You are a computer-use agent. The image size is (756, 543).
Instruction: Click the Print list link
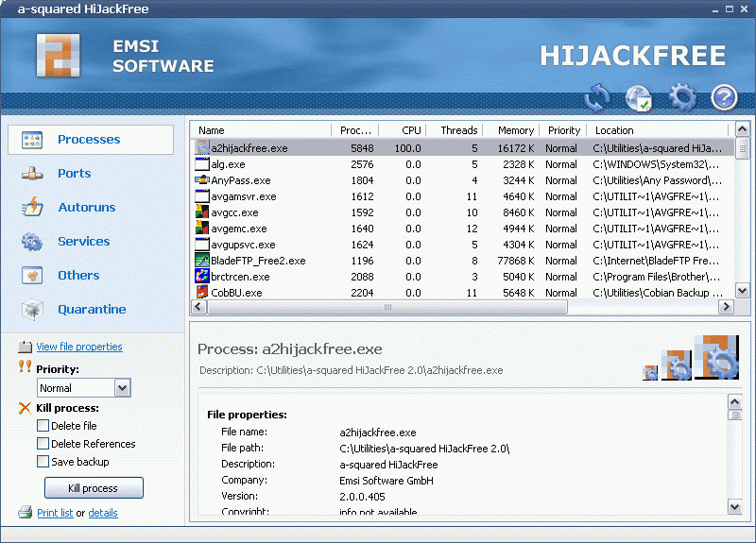[x=55, y=513]
